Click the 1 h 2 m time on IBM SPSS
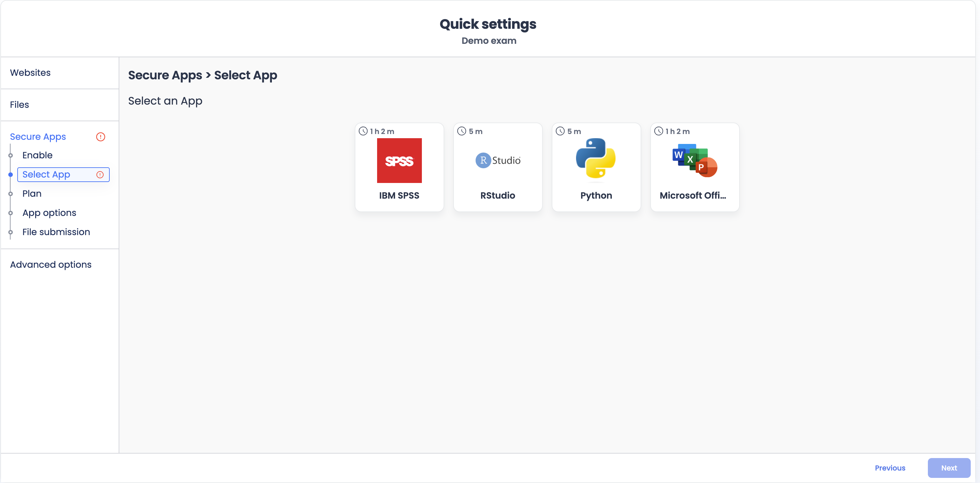Viewport: 980px width, 483px height. (382, 131)
